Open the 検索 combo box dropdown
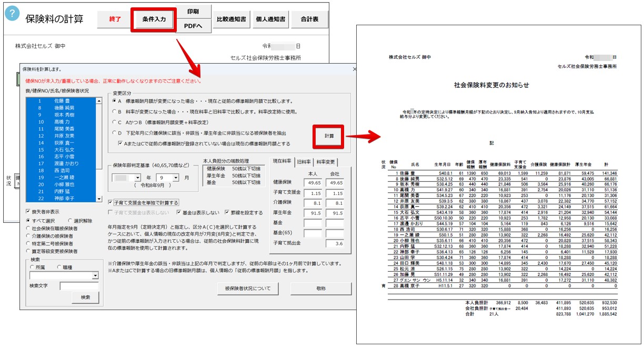This screenshot has width=644, height=349. [x=95, y=275]
